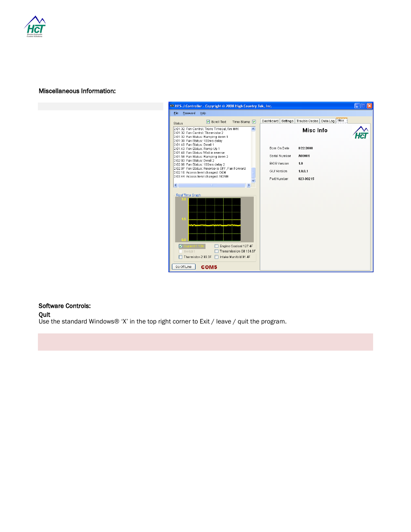
Task: Click the Real Time Graph group label
Action: pyautogui.click(x=188, y=195)
